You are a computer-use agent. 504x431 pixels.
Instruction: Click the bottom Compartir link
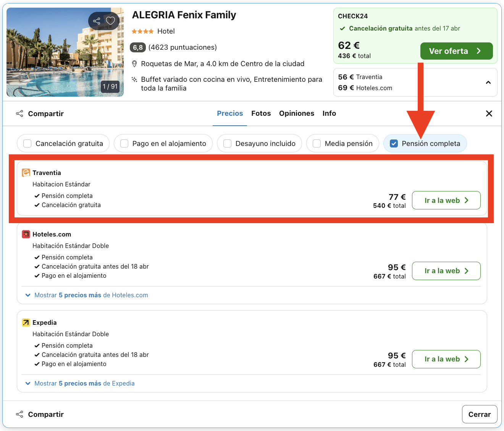tap(46, 414)
